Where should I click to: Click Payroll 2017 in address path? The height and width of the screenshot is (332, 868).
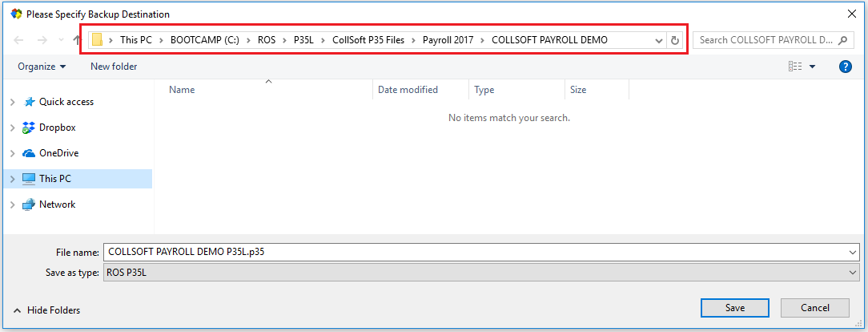tap(448, 40)
